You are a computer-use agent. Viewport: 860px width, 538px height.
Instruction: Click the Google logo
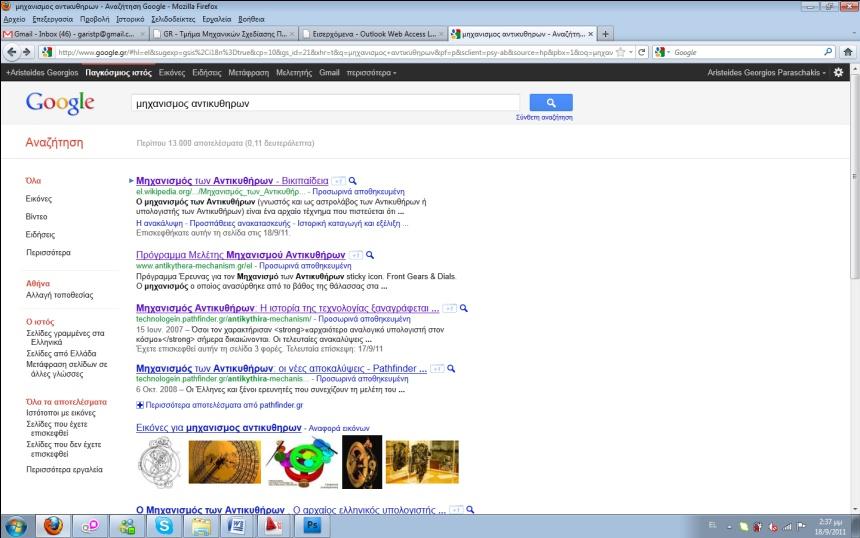pyautogui.click(x=60, y=103)
